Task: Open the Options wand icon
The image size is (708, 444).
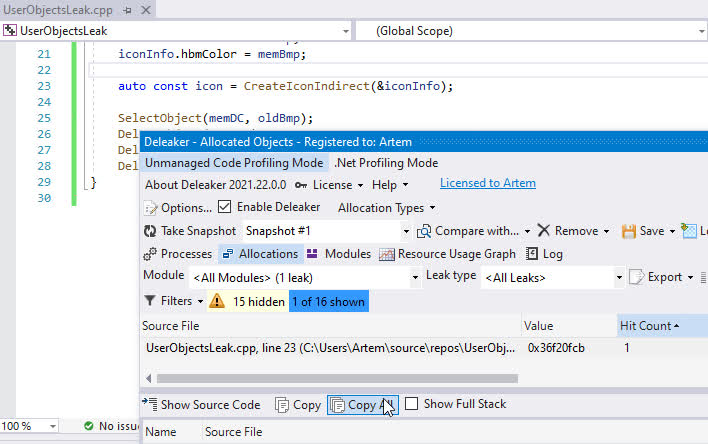Action: (x=150, y=208)
